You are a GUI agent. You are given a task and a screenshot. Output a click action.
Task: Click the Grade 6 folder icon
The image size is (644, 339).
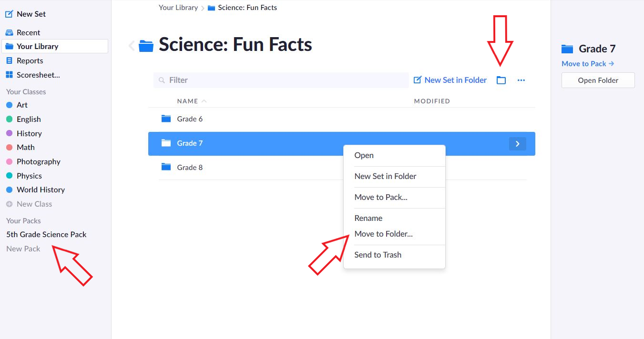[166, 119]
